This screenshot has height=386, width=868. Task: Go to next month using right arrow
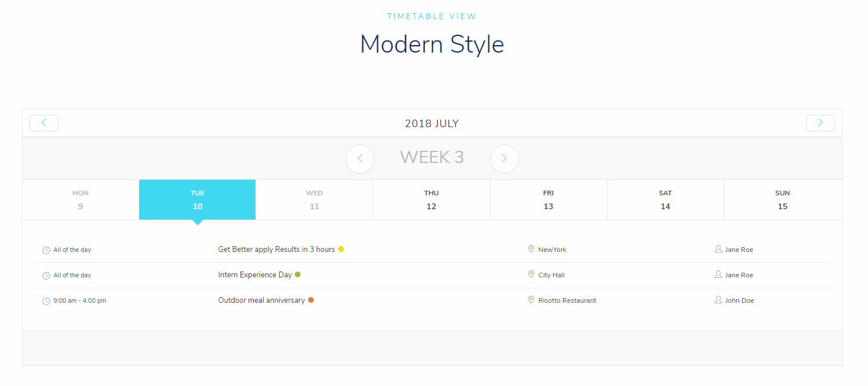[x=820, y=123]
